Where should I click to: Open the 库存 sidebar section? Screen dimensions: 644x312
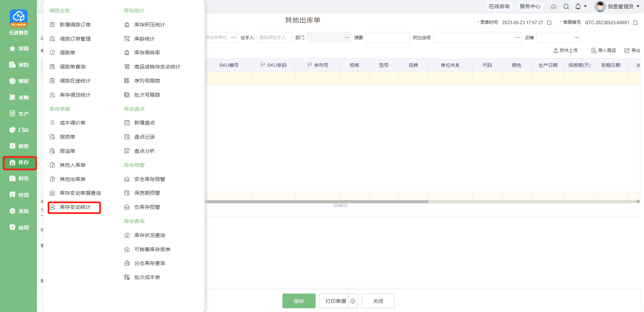click(x=19, y=163)
